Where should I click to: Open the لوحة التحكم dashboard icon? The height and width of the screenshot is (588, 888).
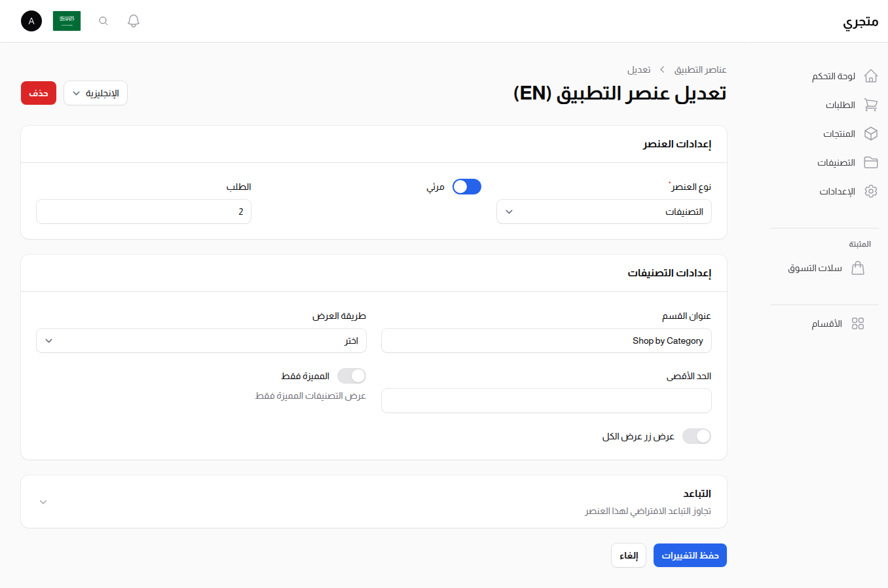click(870, 75)
